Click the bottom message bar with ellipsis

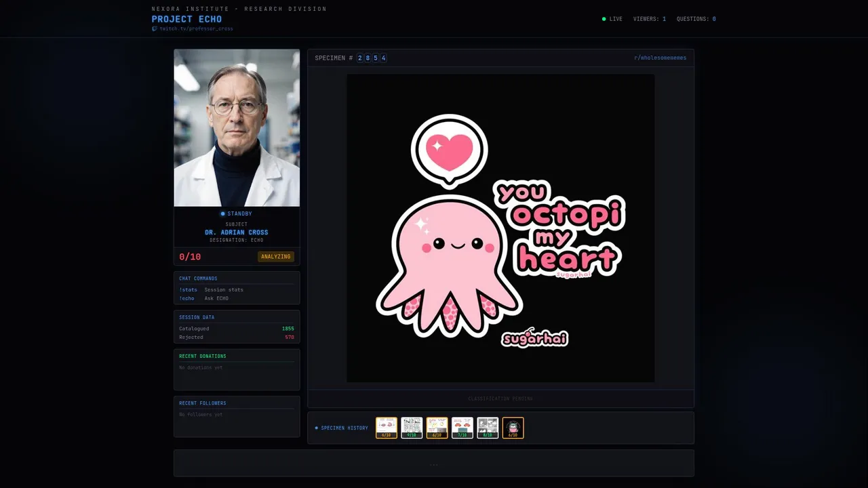433,463
